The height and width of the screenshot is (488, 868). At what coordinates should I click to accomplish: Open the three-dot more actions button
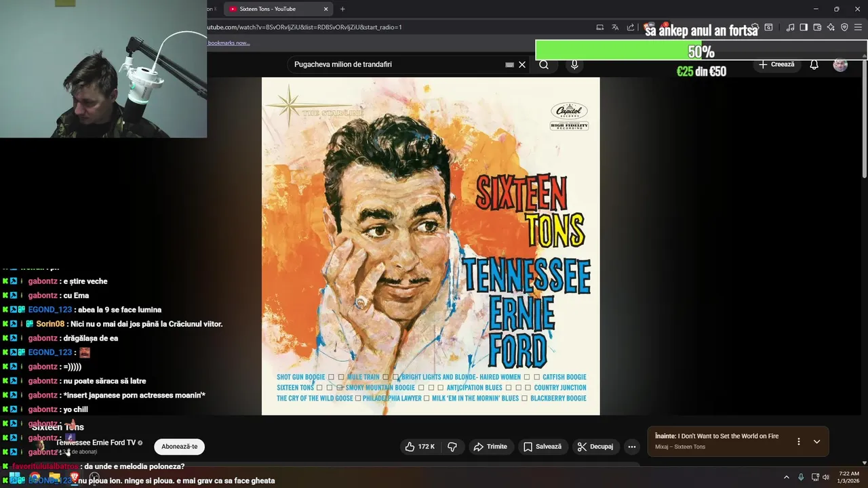[631, 447]
